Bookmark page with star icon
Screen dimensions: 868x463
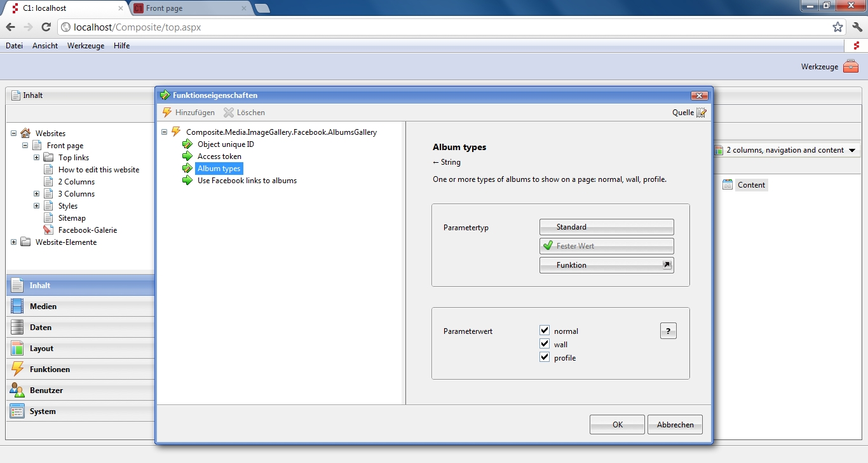837,27
